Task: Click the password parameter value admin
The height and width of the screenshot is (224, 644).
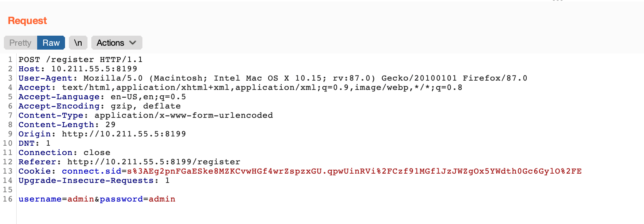Action: click(162, 199)
